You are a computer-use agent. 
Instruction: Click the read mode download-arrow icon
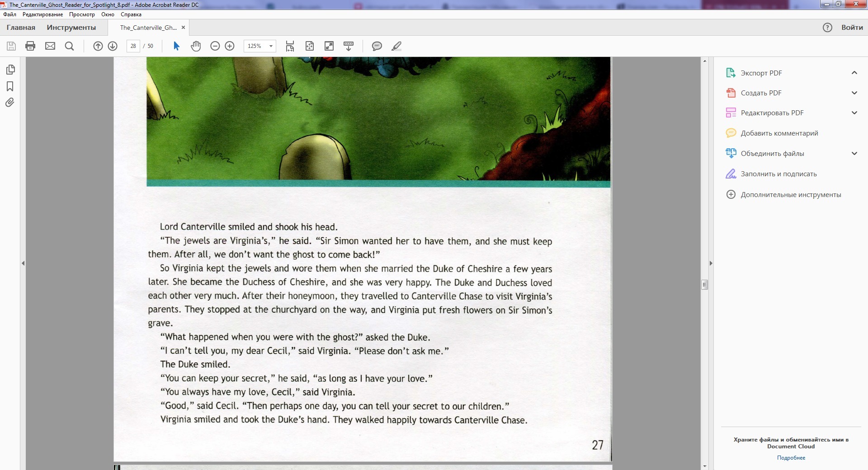click(x=349, y=46)
